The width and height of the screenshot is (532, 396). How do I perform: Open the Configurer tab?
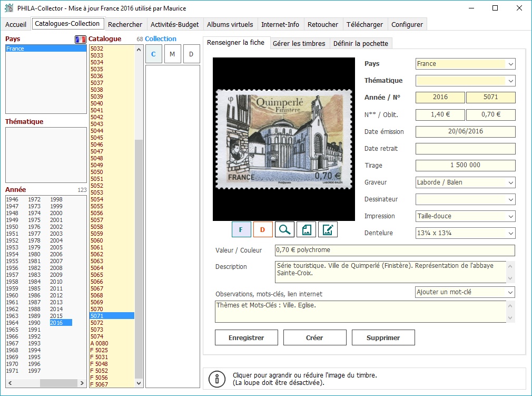click(x=407, y=24)
